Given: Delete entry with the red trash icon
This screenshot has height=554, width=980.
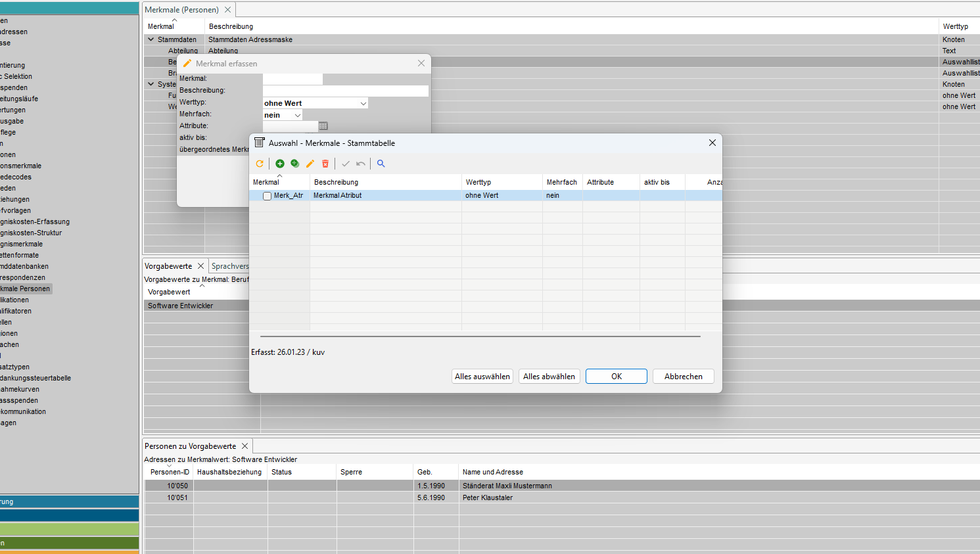Looking at the screenshot, I should pyautogui.click(x=325, y=164).
